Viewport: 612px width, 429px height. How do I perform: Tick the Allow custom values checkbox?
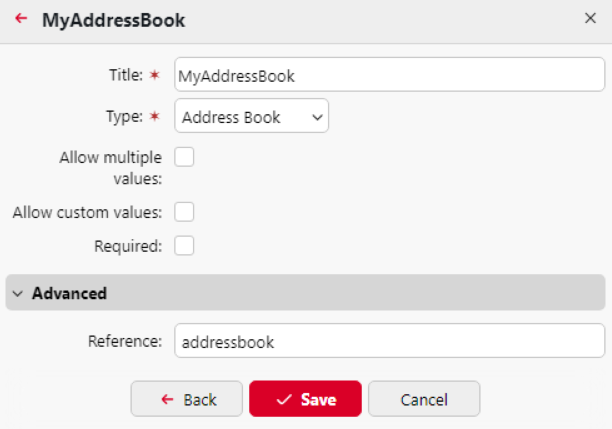[x=184, y=212]
